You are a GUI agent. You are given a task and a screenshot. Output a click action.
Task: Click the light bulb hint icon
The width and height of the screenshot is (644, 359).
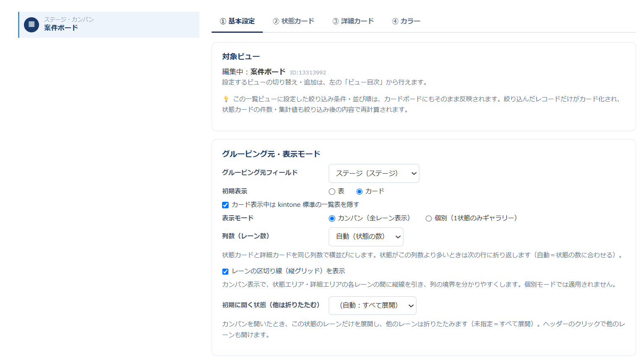click(x=226, y=99)
